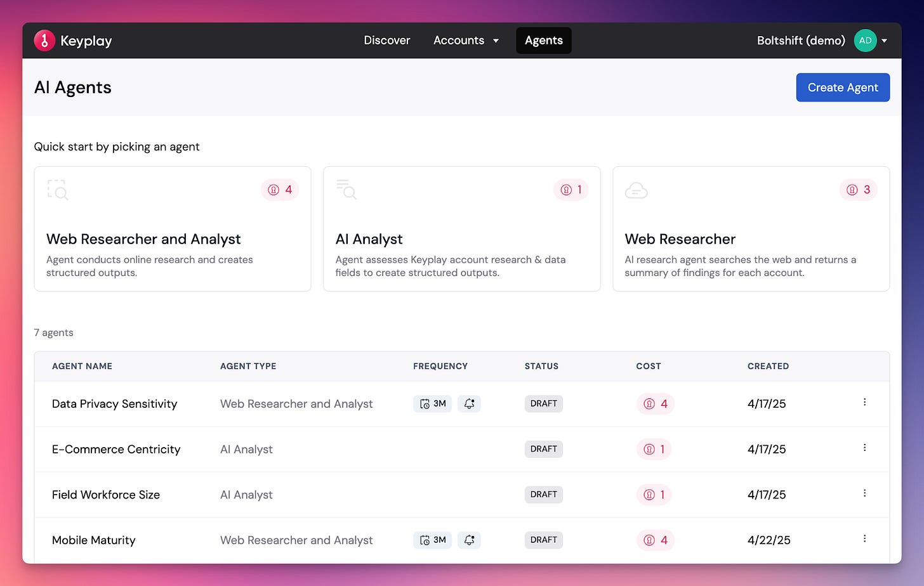Click the DRAFT status for Field Workforce Size

click(x=544, y=495)
